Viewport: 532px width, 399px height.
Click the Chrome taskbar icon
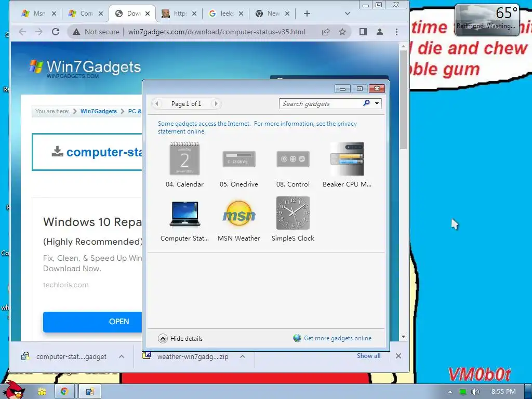point(64,392)
